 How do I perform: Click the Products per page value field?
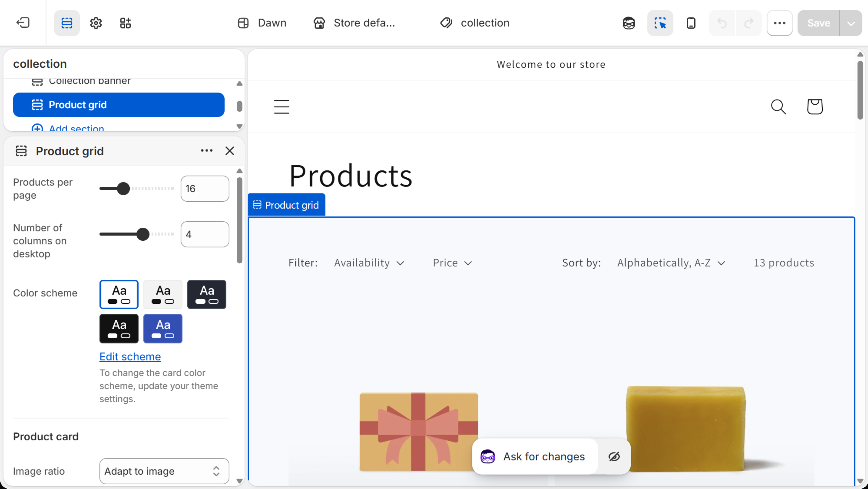point(205,189)
